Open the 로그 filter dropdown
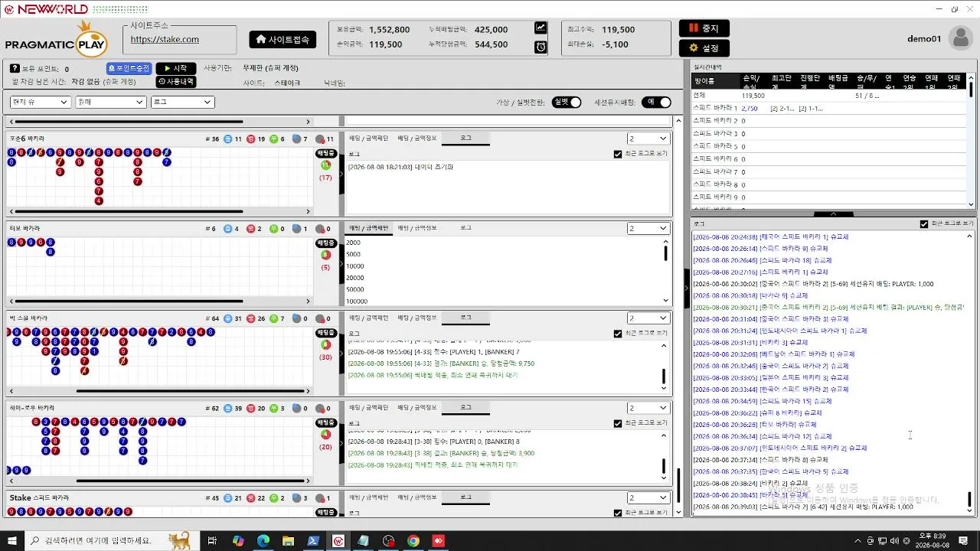Image resolution: width=980 pixels, height=551 pixels. pos(182,102)
